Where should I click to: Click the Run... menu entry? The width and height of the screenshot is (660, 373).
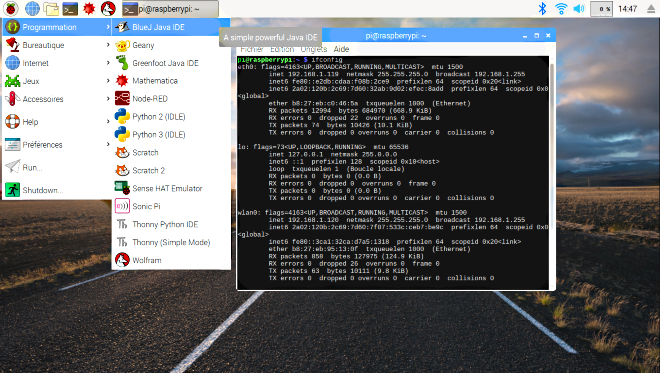[57, 167]
